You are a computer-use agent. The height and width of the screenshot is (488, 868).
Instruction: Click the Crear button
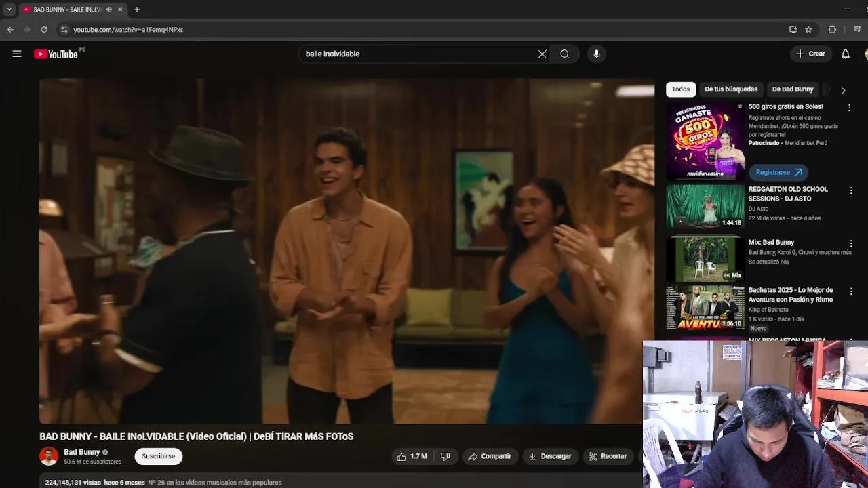(810, 54)
